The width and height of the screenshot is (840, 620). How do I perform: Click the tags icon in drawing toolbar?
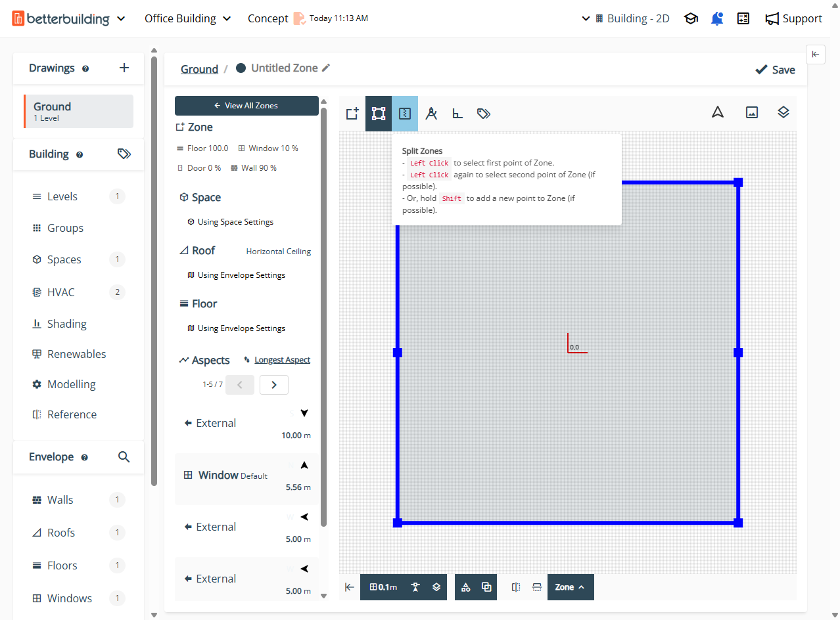coord(484,114)
